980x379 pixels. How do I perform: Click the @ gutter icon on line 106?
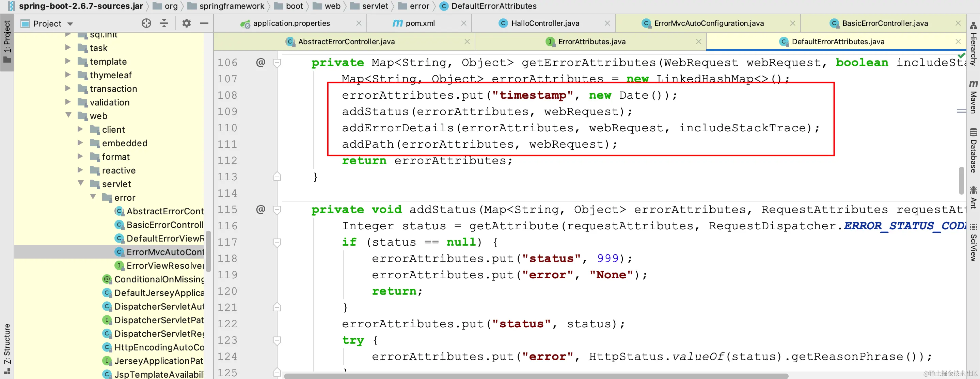(x=260, y=62)
